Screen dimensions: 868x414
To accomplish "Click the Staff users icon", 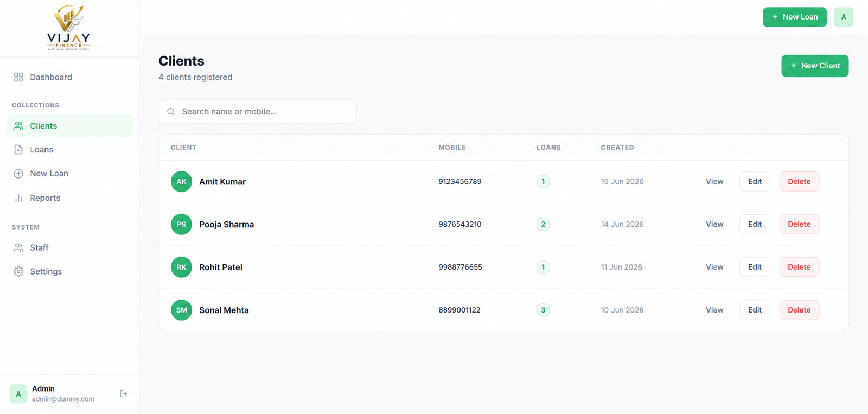I will pyautogui.click(x=18, y=247).
